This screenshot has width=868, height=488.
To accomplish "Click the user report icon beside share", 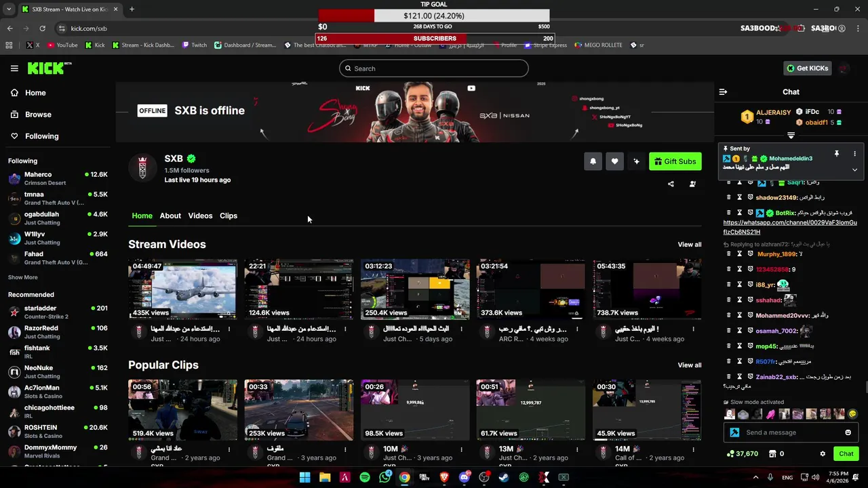I will pyautogui.click(x=692, y=184).
